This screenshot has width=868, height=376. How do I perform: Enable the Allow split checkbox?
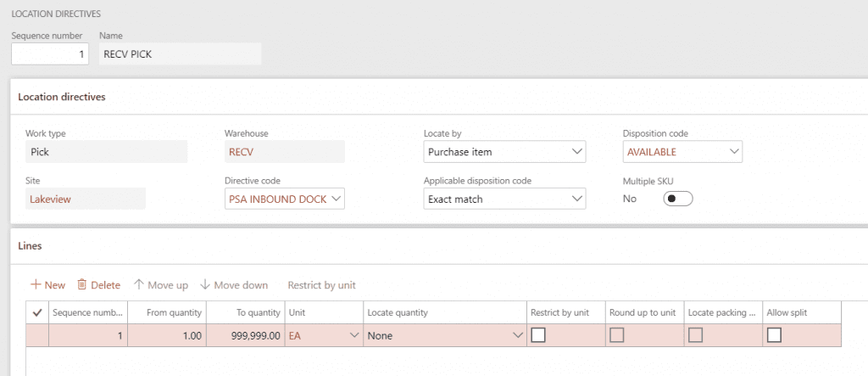tap(773, 335)
